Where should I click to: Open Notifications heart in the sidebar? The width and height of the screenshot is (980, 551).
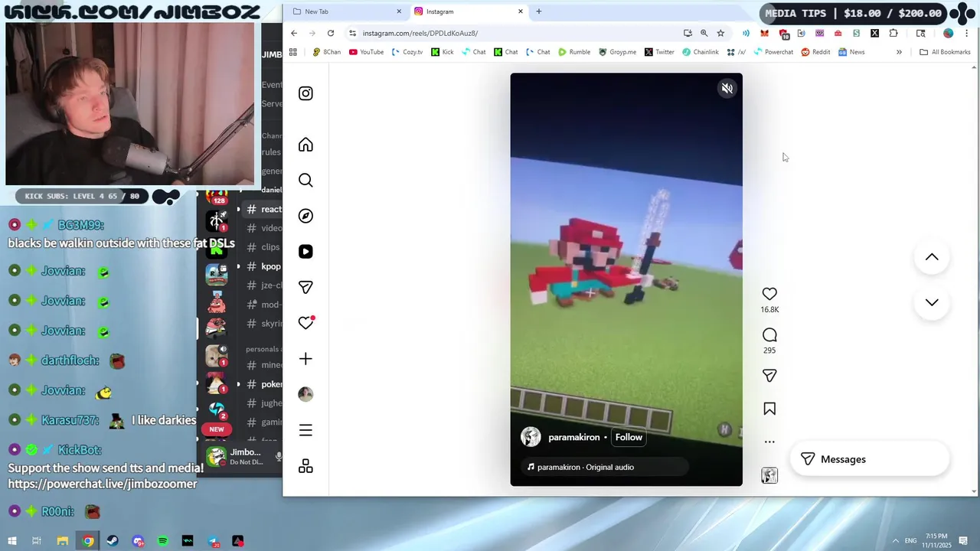coord(305,323)
